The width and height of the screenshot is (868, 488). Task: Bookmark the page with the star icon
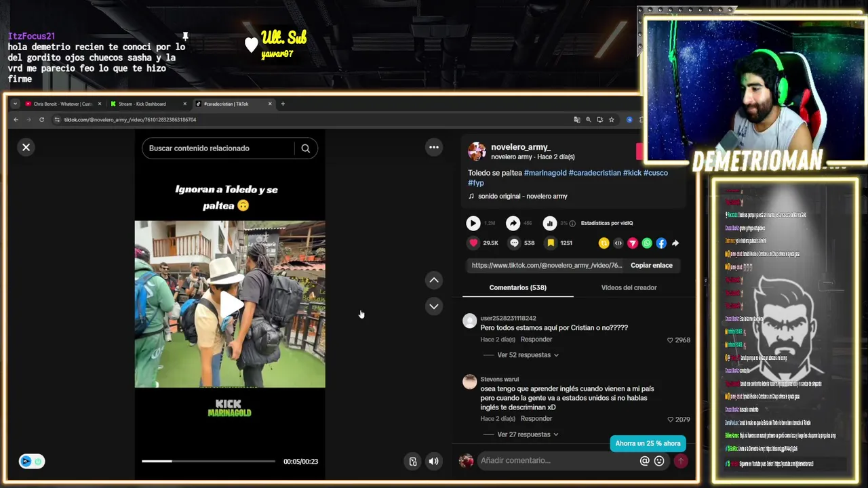click(x=612, y=120)
